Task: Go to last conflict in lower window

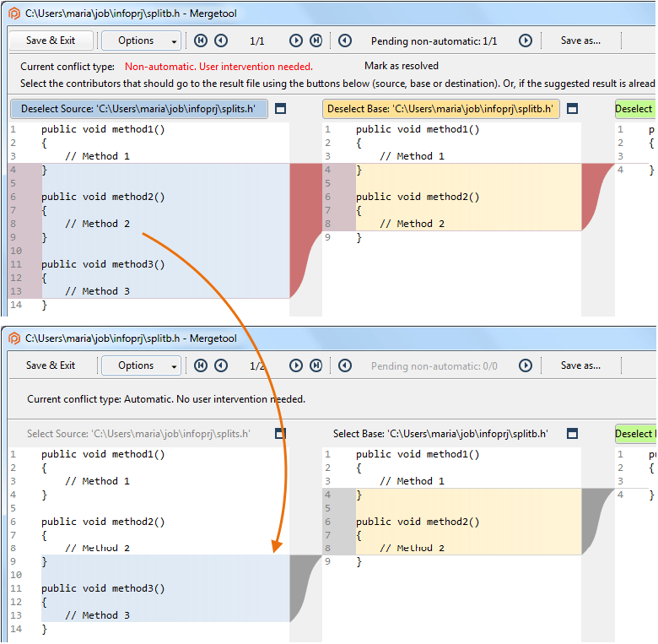Action: (x=316, y=365)
